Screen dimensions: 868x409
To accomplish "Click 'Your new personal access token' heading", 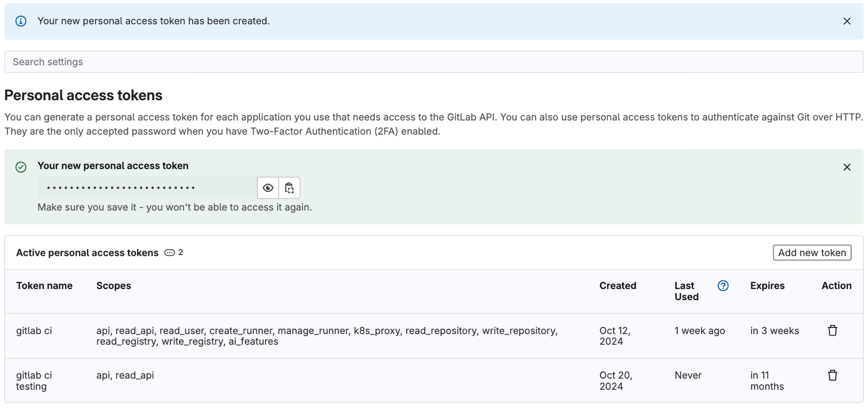I will pyautogui.click(x=113, y=166).
